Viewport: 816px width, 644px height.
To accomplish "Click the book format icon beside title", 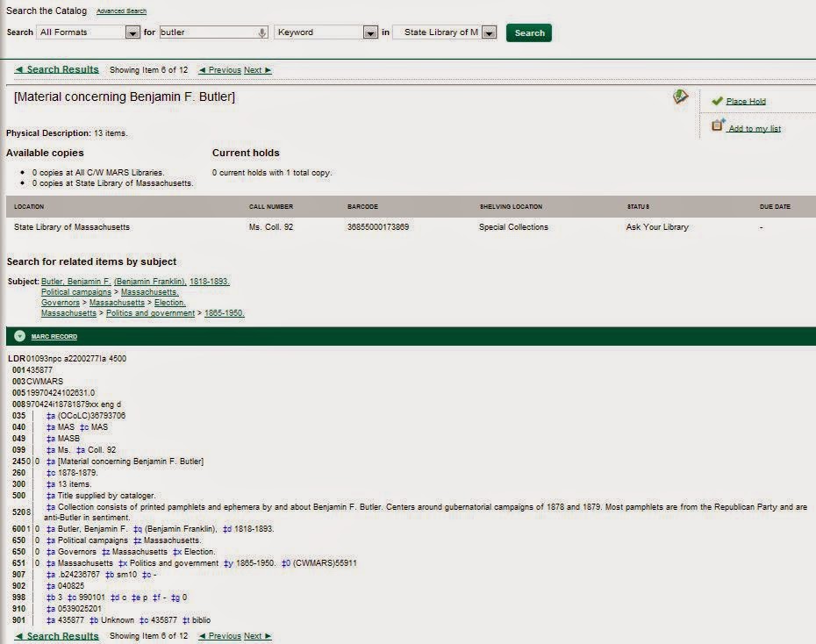I will [680, 97].
